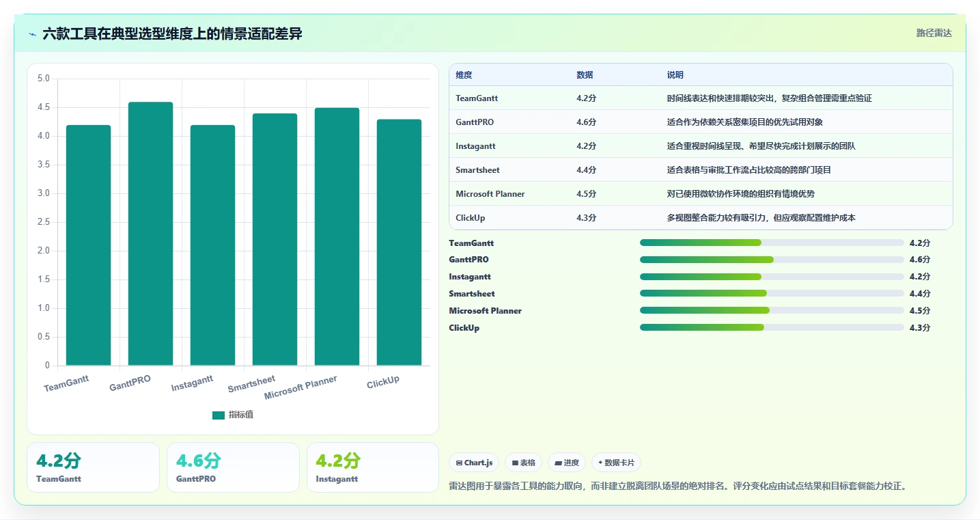Click the 4.3分 score cell in the table

click(x=586, y=218)
